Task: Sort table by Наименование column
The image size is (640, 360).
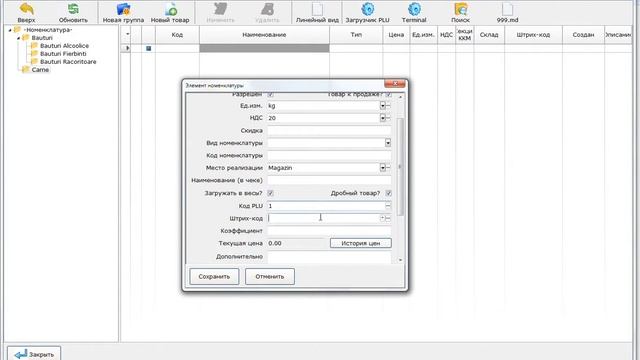Action: tap(264, 35)
